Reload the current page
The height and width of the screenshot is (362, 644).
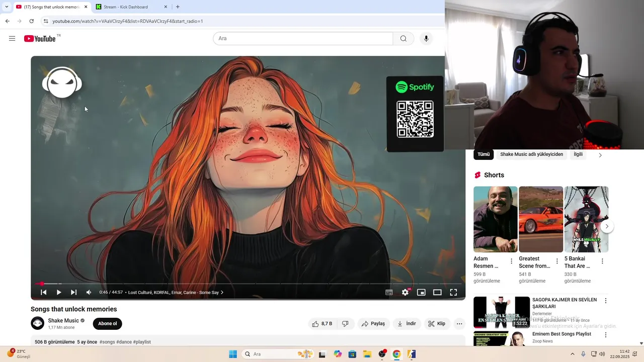(31, 21)
